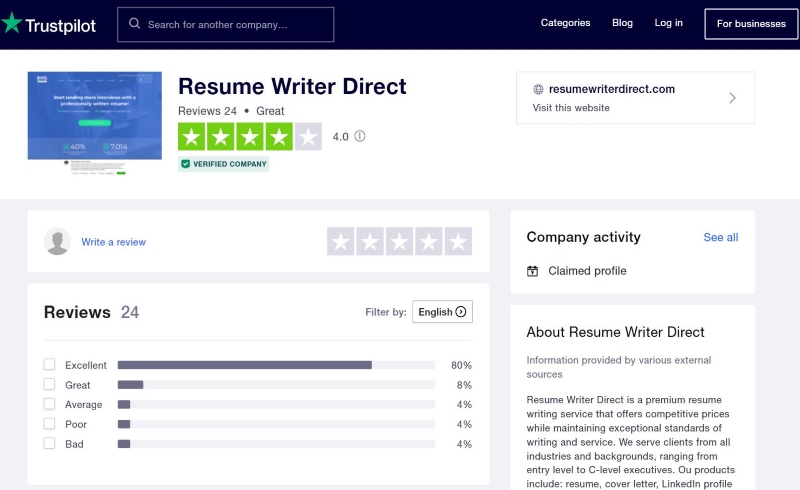Click the VERIFIED COMPANY badge
Viewport: 800px width, 490px height.
click(x=223, y=164)
